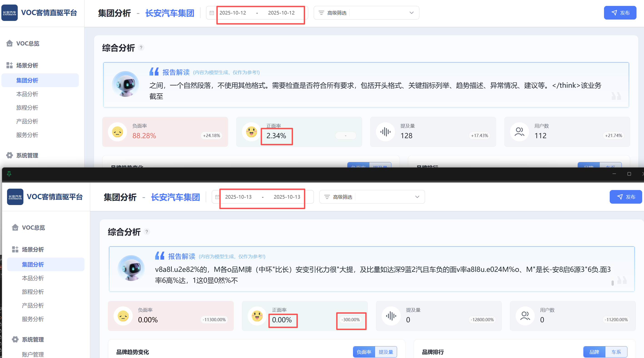The image size is (644, 358).
Task: Click the sad face icon in upper 负面率 card
Action: pos(117,132)
